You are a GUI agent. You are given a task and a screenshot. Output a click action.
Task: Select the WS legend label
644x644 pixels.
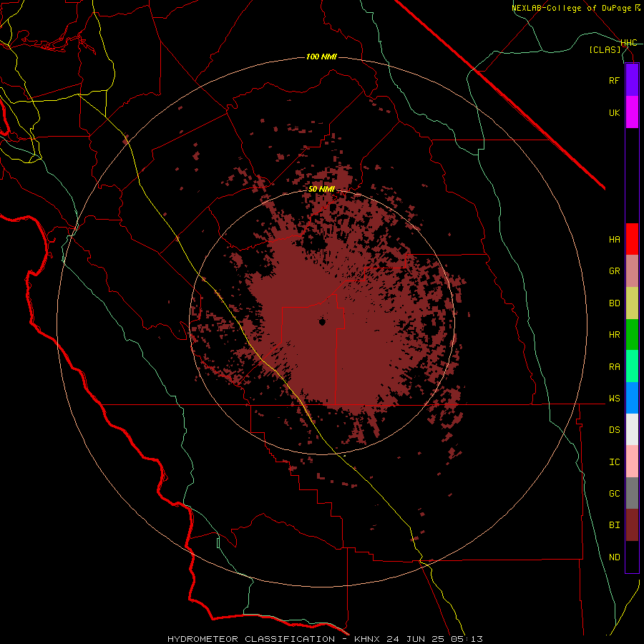point(614,399)
